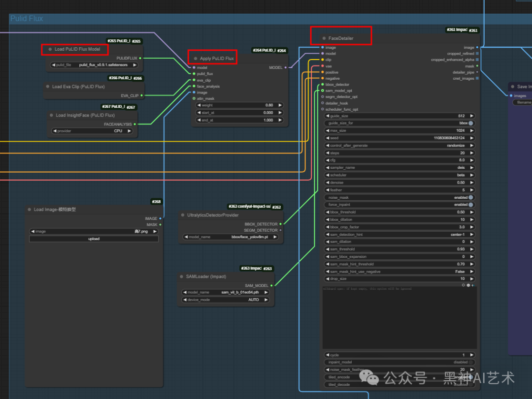Collapse the UltralyticsDetectorProvider node dot

[183, 215]
